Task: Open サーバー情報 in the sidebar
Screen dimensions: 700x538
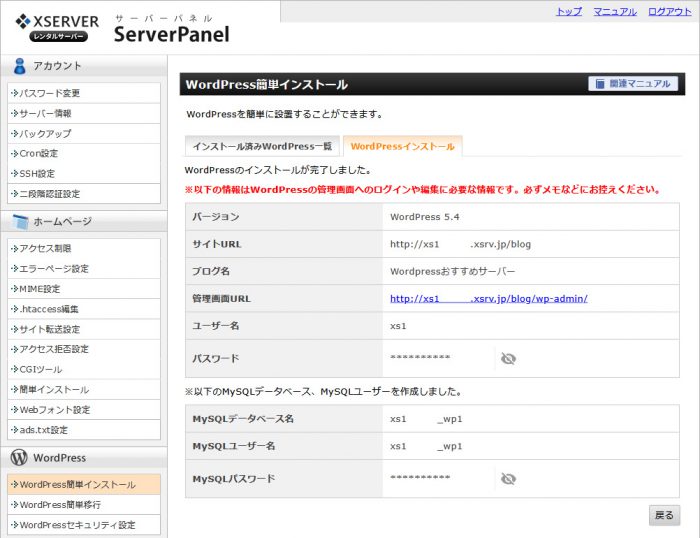Action: coord(84,113)
